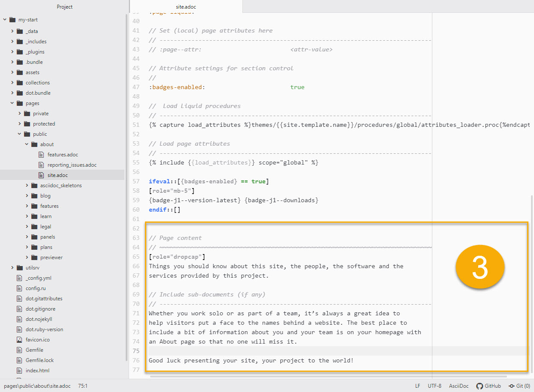Screen dimensions: 534x392
Task: Collapse the about folder
Action: (x=27, y=144)
